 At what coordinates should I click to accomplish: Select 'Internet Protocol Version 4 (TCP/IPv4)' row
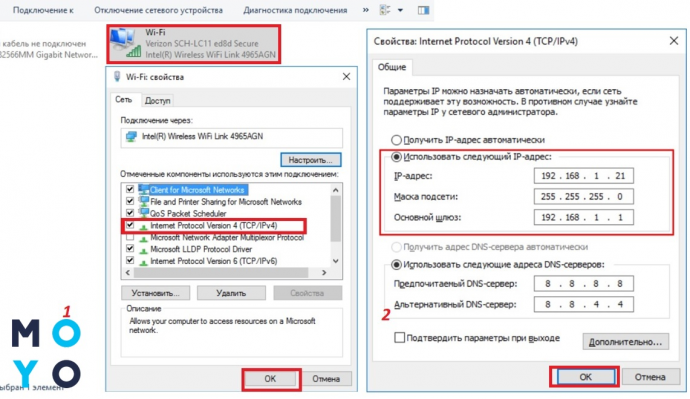point(213,226)
